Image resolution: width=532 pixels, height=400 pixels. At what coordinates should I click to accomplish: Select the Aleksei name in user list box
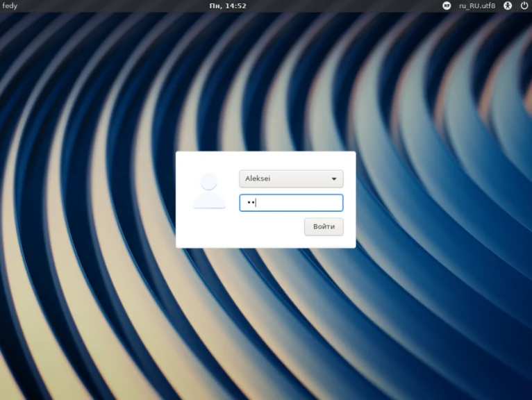[x=258, y=179]
